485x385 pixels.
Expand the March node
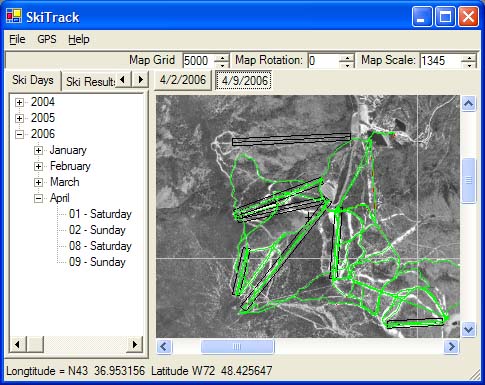[38, 182]
